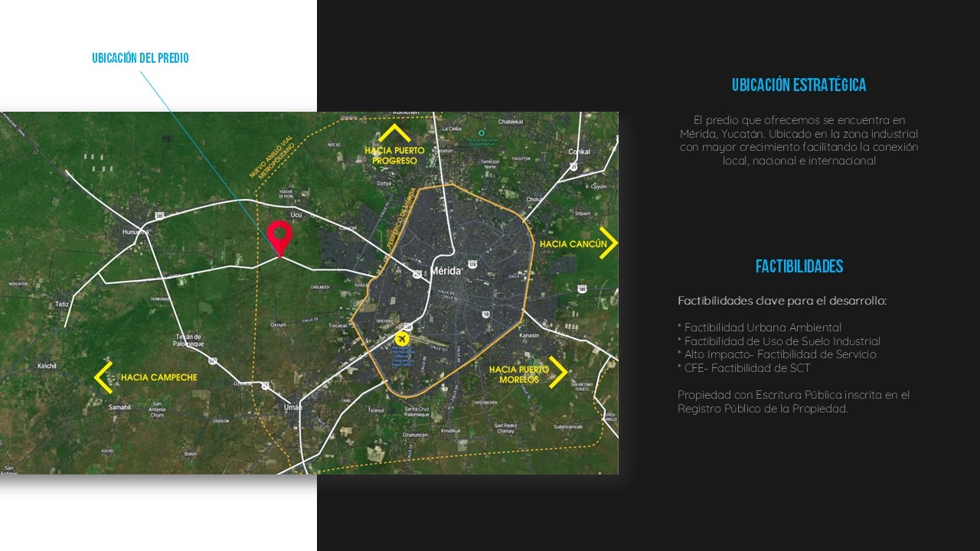Click the 'Oxcum' label on map
This screenshot has height=551, width=980.
coord(279,324)
